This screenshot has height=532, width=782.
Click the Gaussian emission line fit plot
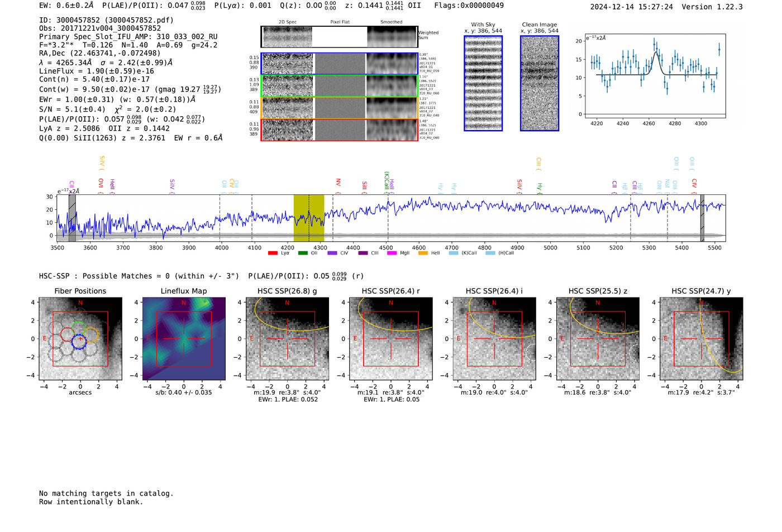click(x=655, y=76)
